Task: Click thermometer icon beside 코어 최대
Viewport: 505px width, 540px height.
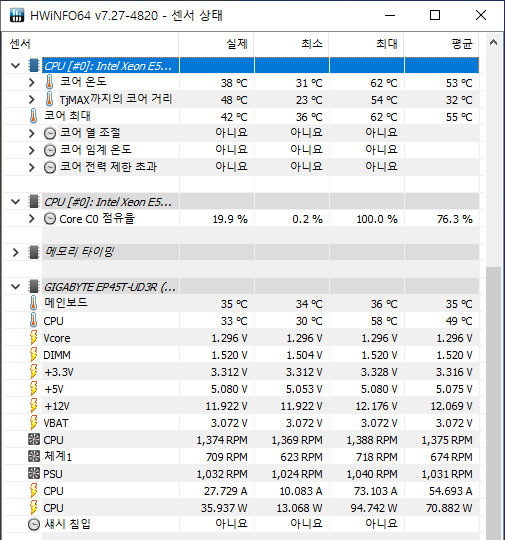Action: (33, 116)
